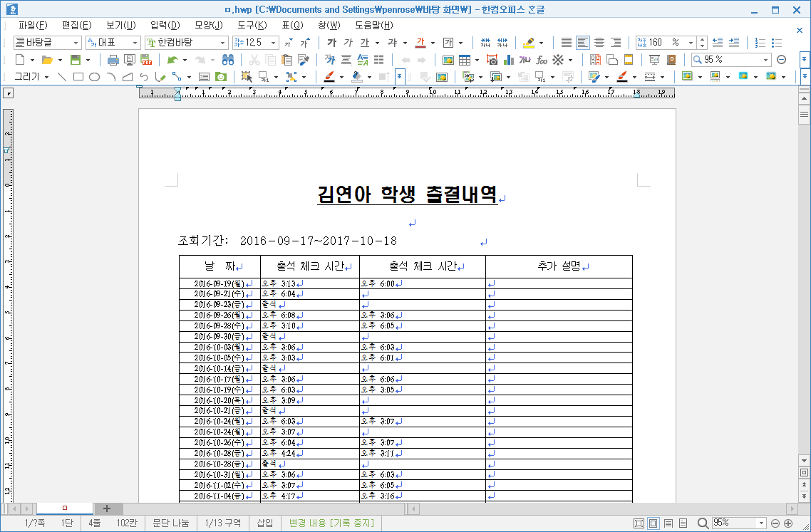This screenshot has width=811, height=532.
Task: Open the 편집(E) menu
Action: [76, 26]
